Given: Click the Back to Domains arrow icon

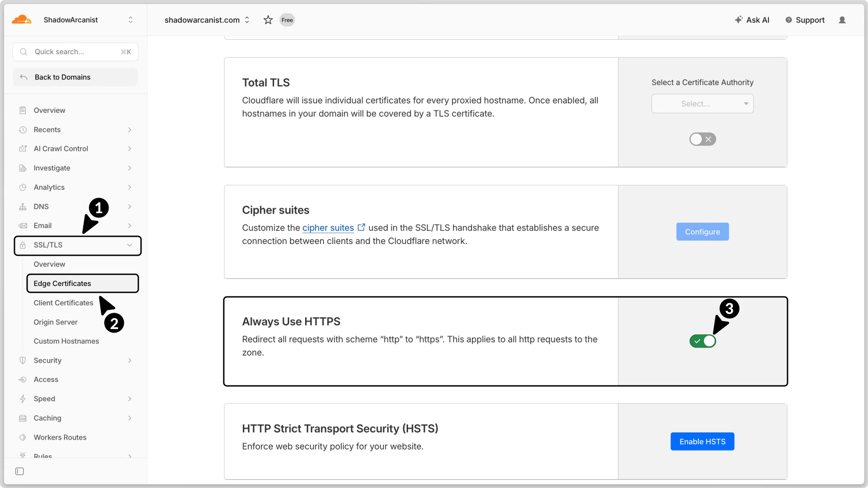Looking at the screenshot, I should (24, 77).
